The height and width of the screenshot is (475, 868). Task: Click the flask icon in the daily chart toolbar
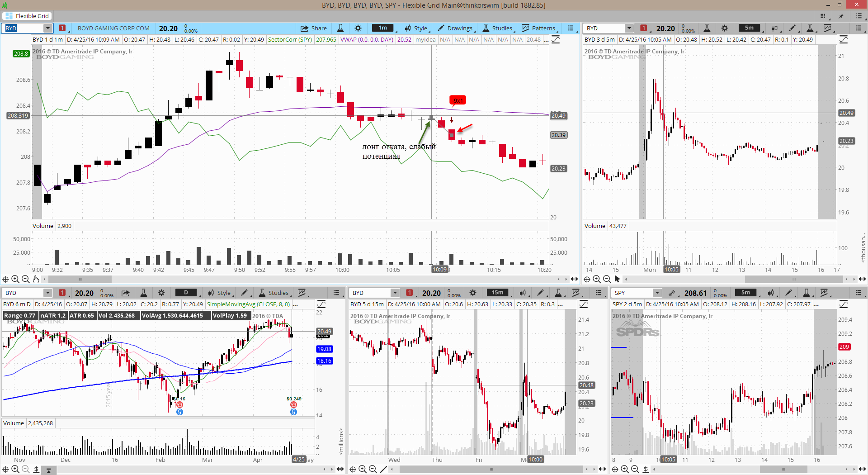click(x=143, y=293)
